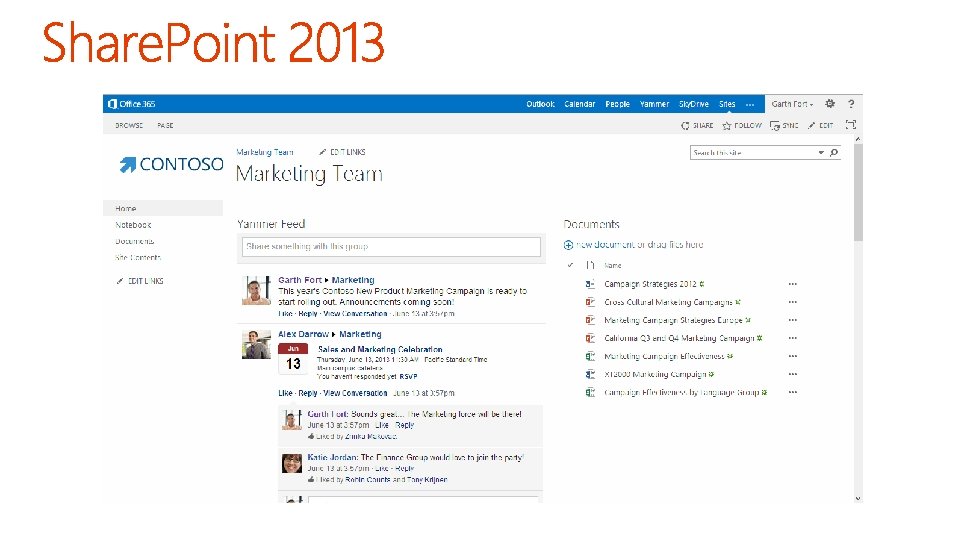This screenshot has height=540, width=960.
Task: Open People in top navigation
Action: pyautogui.click(x=617, y=104)
